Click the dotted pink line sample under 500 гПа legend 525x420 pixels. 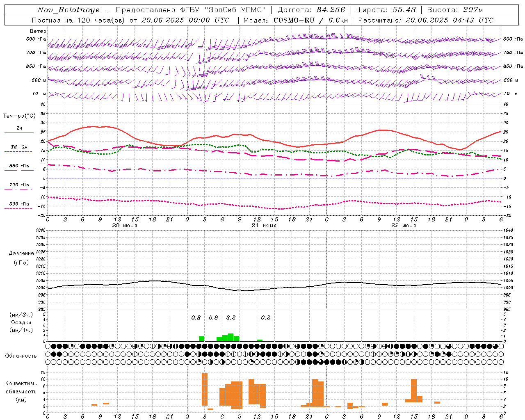pyautogui.click(x=18, y=208)
